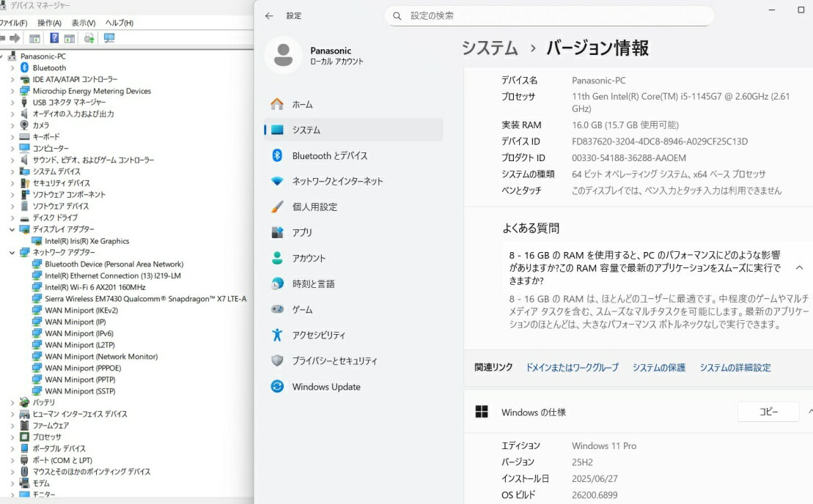This screenshot has width=813, height=504.
Task: Select Intel(R) Iris(R) Xe Graphics device
Action: point(87,241)
